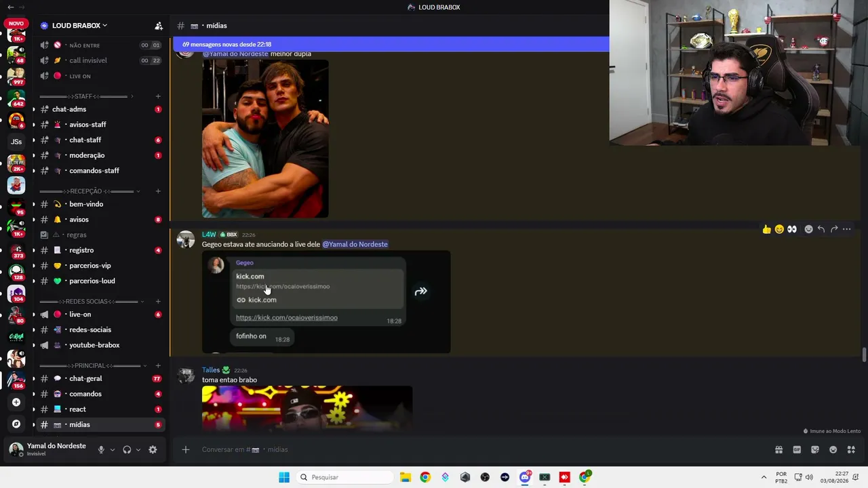The width and height of the screenshot is (868, 488).
Task: React with the grinning face emoji
Action: [x=779, y=229]
